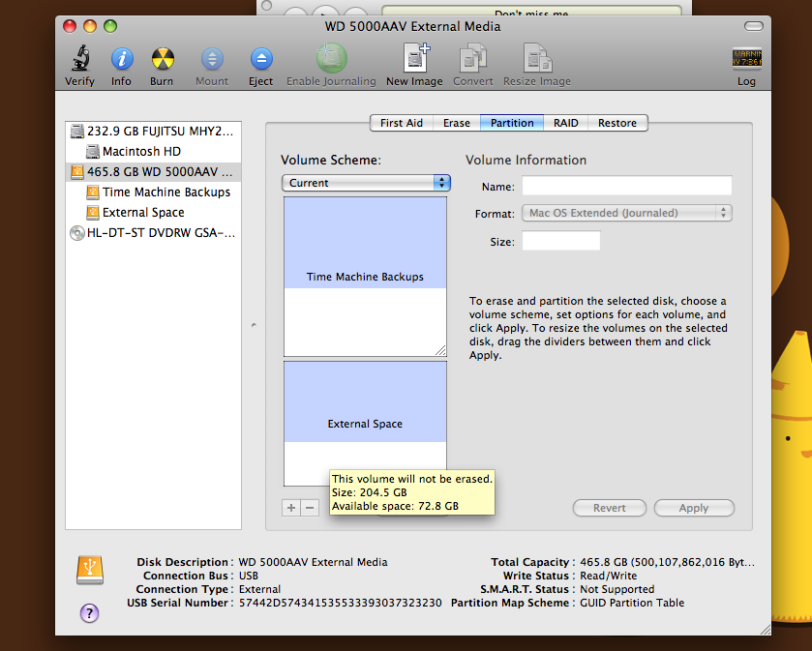The height and width of the screenshot is (651, 812).
Task: Switch to the Erase tab
Action: [457, 123]
